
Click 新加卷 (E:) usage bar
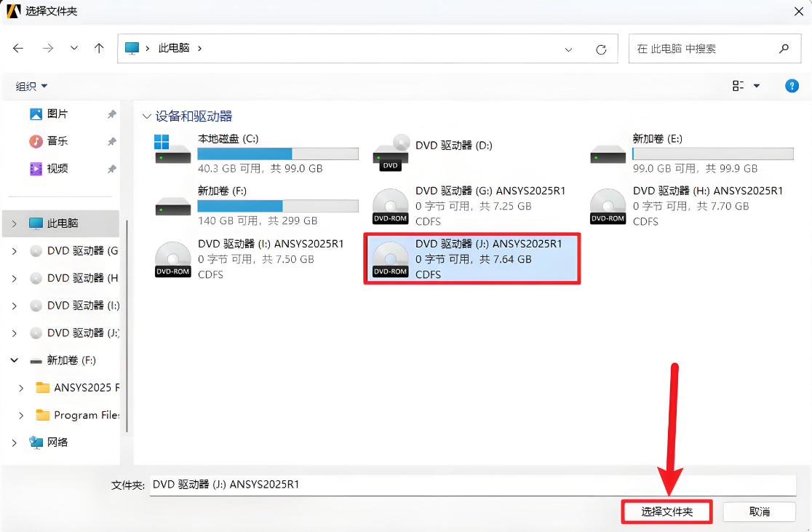pyautogui.click(x=713, y=154)
